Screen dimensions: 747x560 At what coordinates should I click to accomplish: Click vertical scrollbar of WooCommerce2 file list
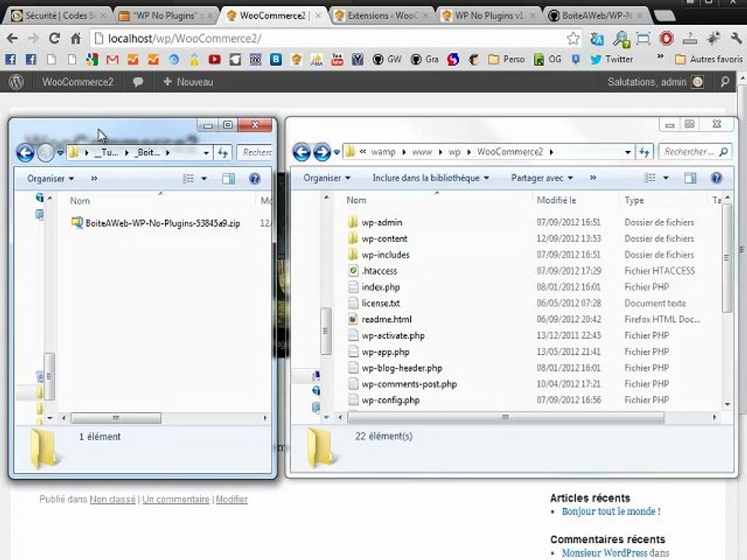point(727,259)
